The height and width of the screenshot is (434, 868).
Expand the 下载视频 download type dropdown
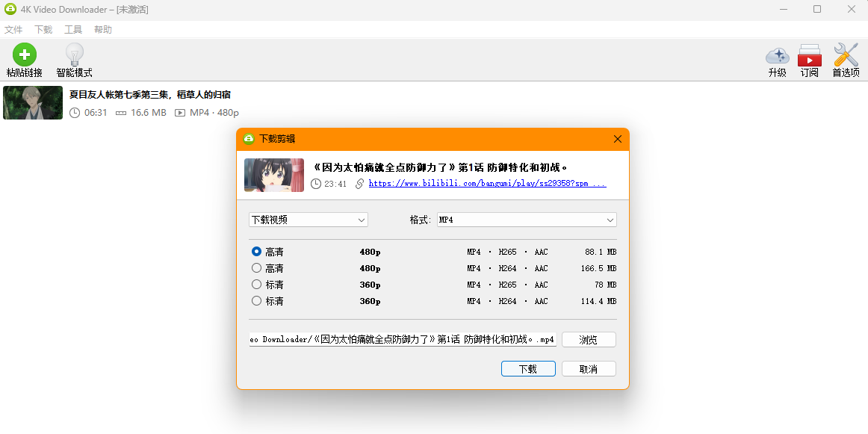[x=308, y=220]
